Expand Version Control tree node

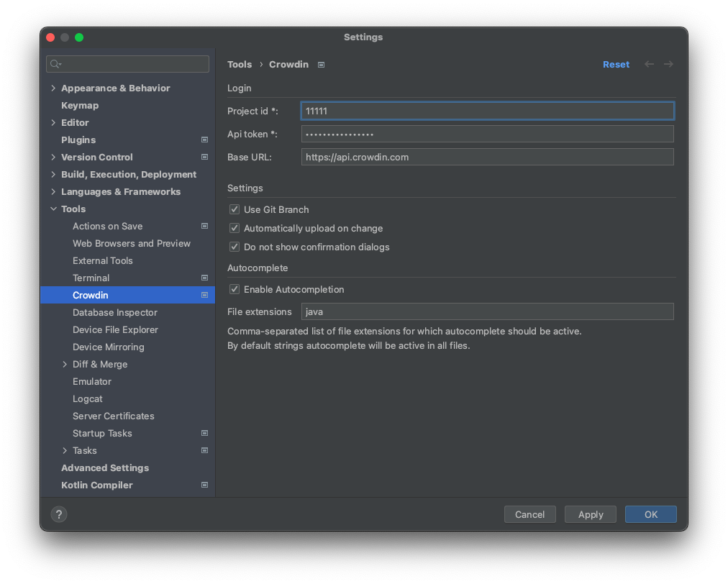53,157
